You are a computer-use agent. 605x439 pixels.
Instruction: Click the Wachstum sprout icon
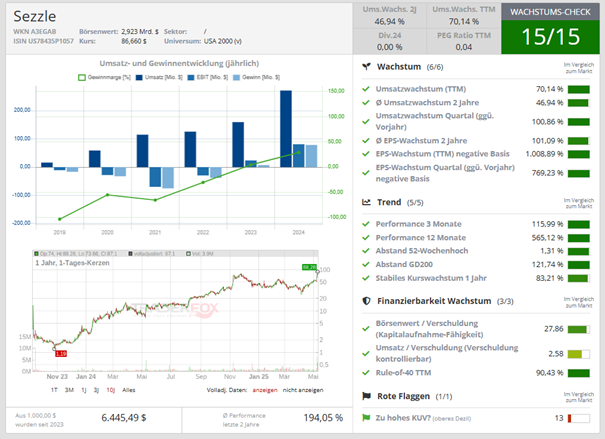pyautogui.click(x=366, y=67)
